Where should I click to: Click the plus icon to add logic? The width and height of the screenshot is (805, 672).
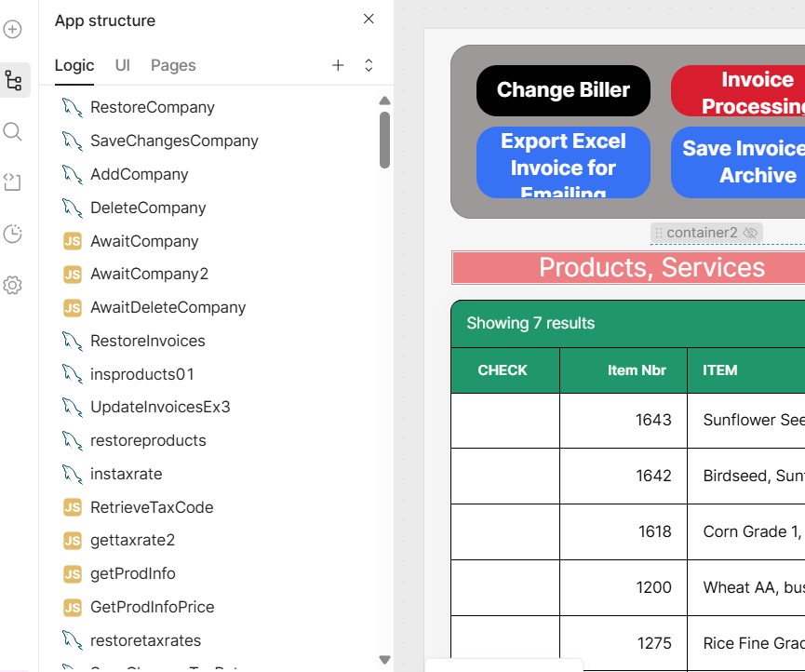[338, 65]
